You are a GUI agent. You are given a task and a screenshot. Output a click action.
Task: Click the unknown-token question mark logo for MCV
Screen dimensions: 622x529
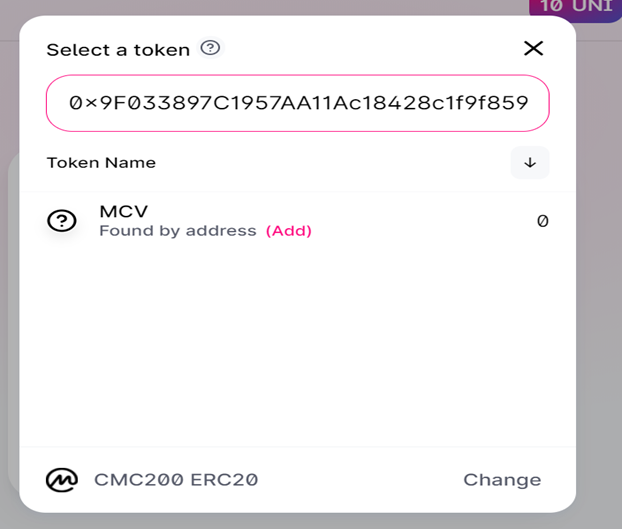[62, 220]
